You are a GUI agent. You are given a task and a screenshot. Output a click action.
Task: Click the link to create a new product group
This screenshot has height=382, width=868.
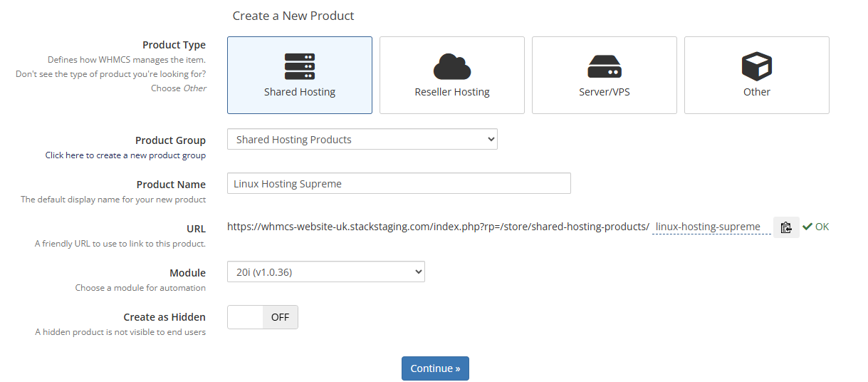(x=125, y=155)
